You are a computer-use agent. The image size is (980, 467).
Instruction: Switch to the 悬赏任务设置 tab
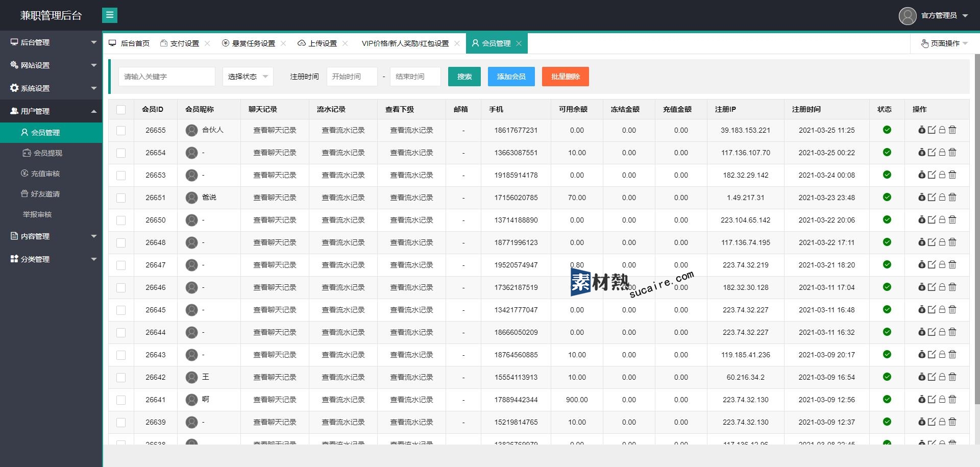249,43
